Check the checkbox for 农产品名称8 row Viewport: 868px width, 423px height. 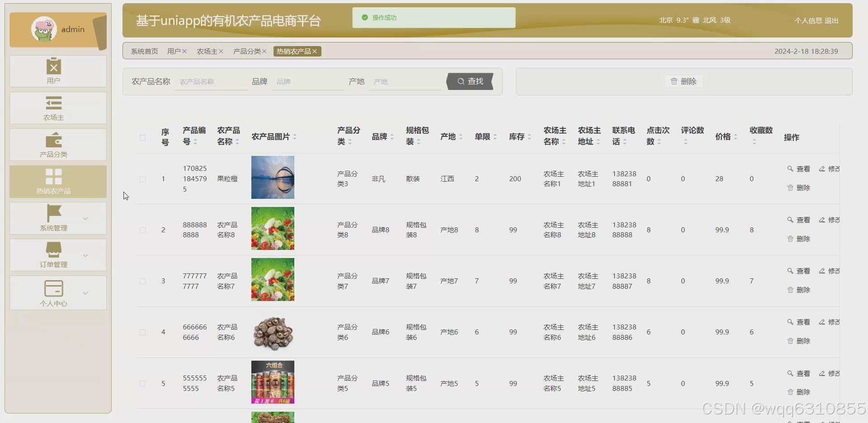pos(142,230)
